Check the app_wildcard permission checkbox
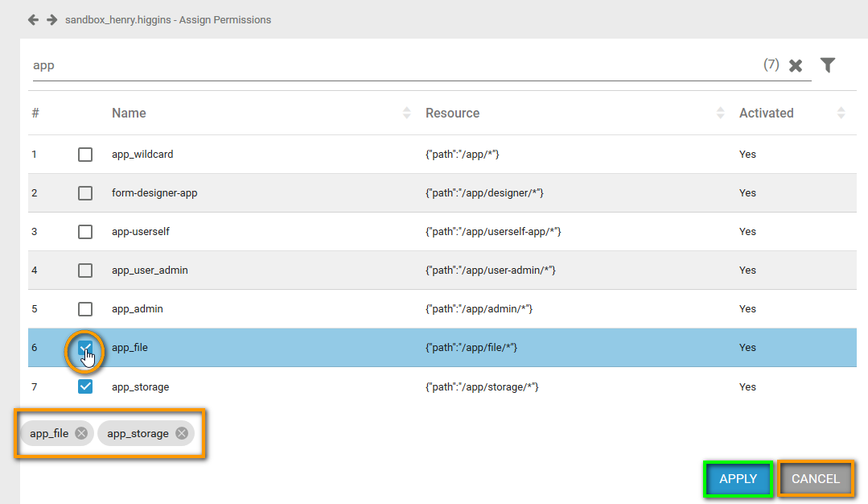The width and height of the screenshot is (868, 504). pos(85,154)
